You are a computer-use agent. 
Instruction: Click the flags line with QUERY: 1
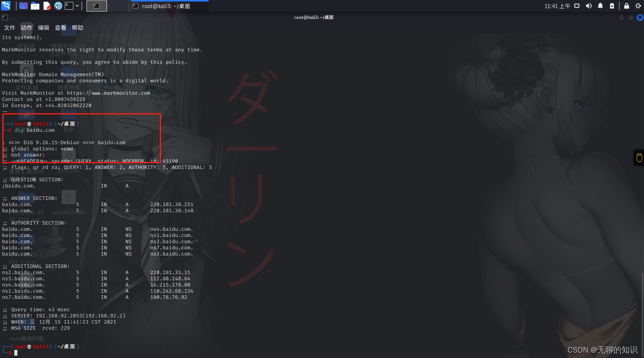tap(107, 167)
